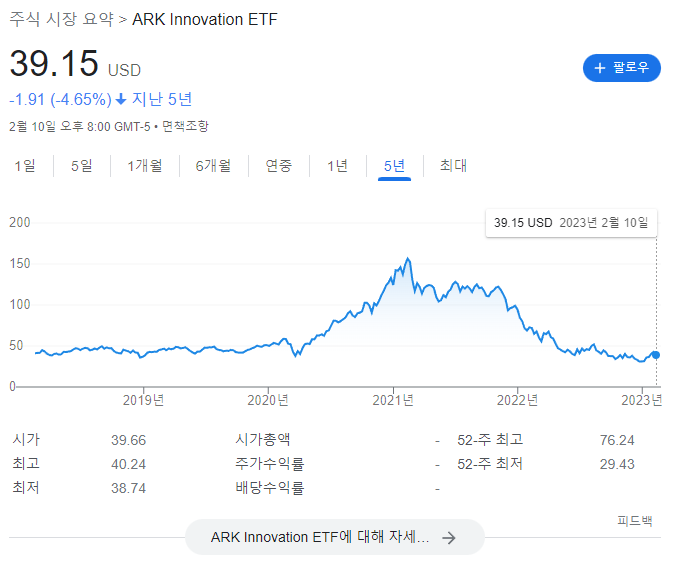Click the large 39.15 price figure

pyautogui.click(x=54, y=63)
